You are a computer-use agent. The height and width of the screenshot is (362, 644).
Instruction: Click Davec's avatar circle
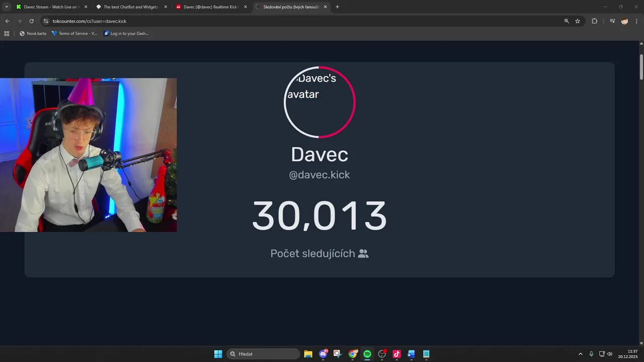[319, 102]
